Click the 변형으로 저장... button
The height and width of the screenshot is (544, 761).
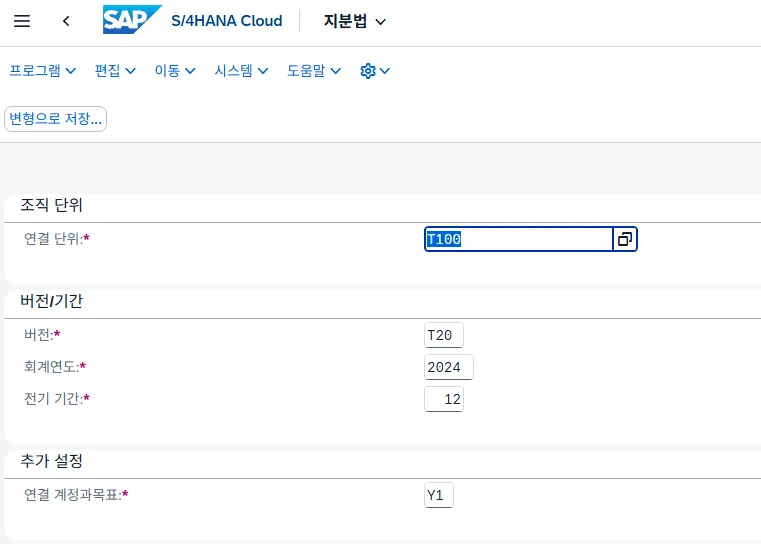coord(56,119)
